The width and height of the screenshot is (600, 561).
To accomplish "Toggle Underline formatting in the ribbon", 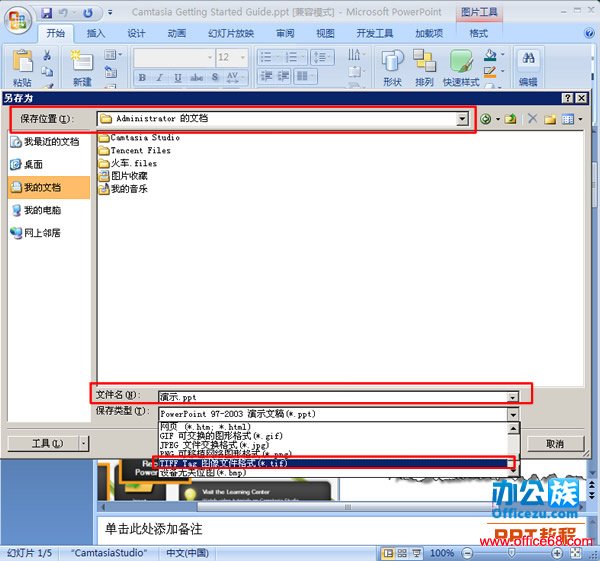I will tap(178, 77).
